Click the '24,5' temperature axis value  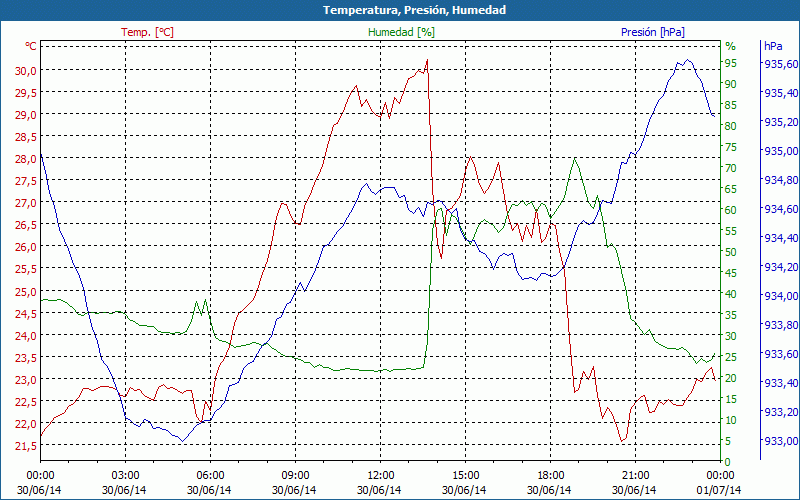(25, 314)
